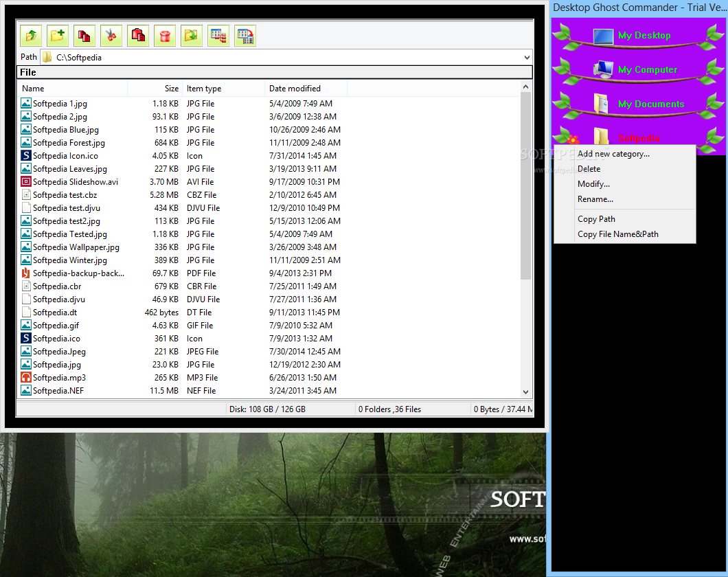Click the Softpedia Icon.ico file icon
The image size is (728, 577).
[26, 155]
